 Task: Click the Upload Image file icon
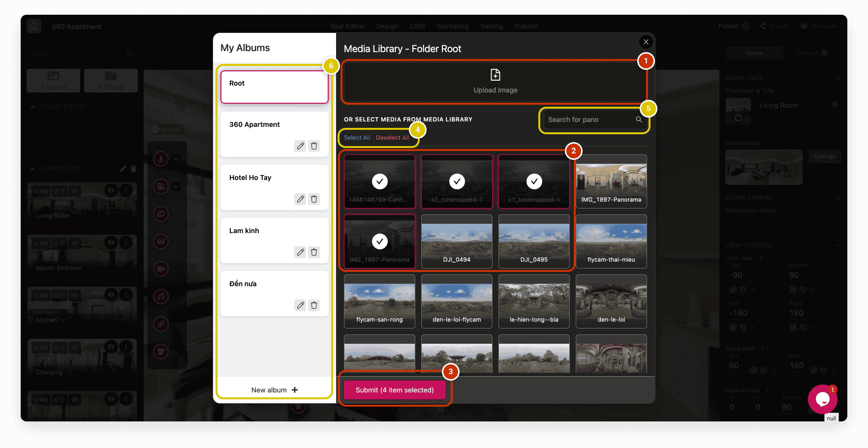coord(495,75)
